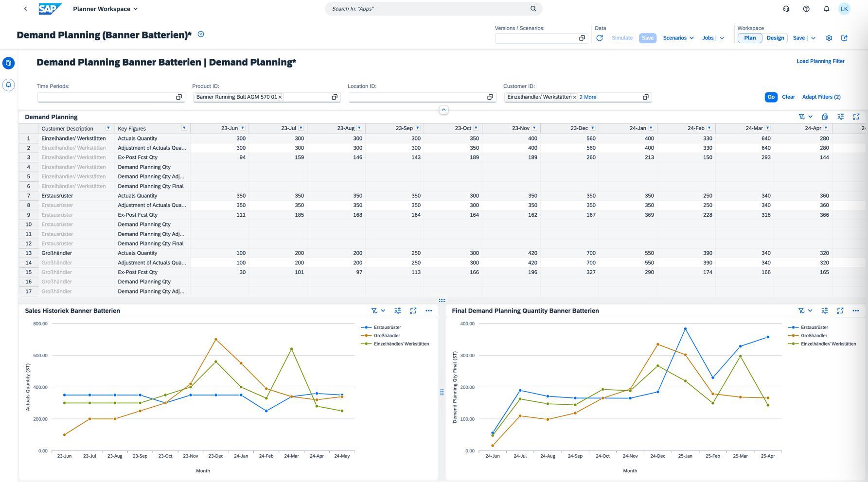Click vertical splitter handle between the charts

coord(442,392)
